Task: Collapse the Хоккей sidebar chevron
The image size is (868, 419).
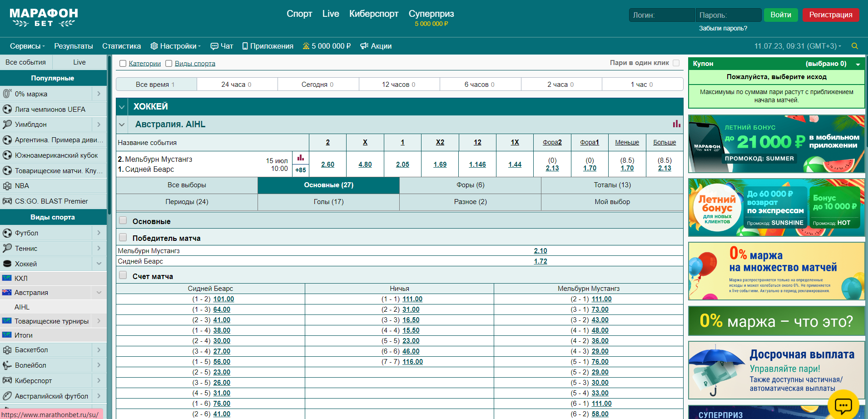Action: [x=99, y=264]
